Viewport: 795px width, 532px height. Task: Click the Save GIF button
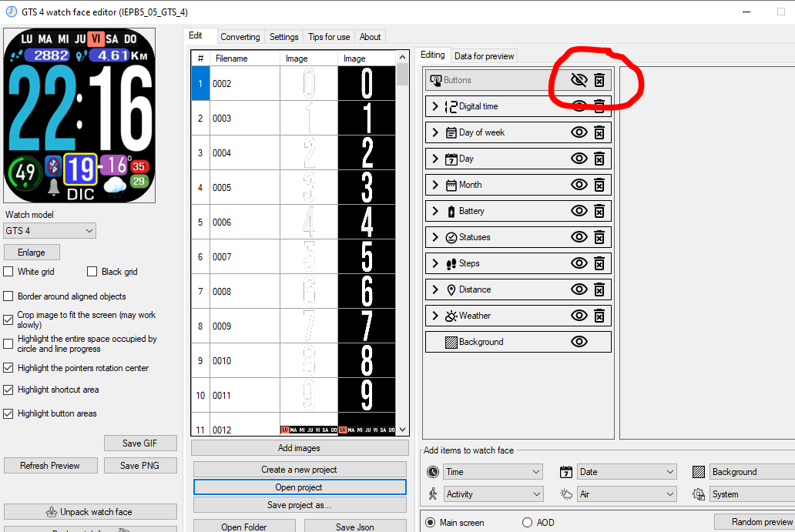[140, 443]
